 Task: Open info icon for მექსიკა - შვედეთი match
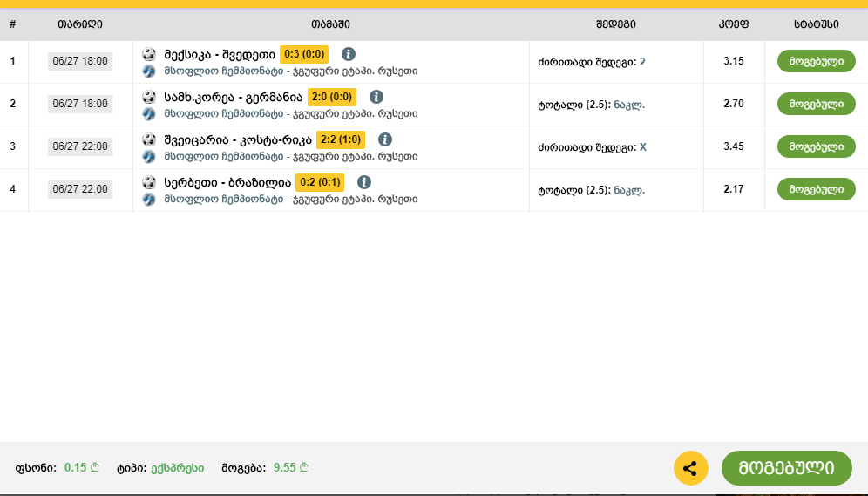pyautogui.click(x=349, y=54)
